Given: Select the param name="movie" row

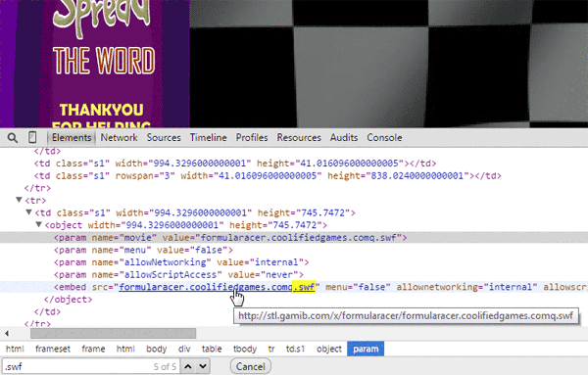Looking at the screenshot, I should coord(294,238).
